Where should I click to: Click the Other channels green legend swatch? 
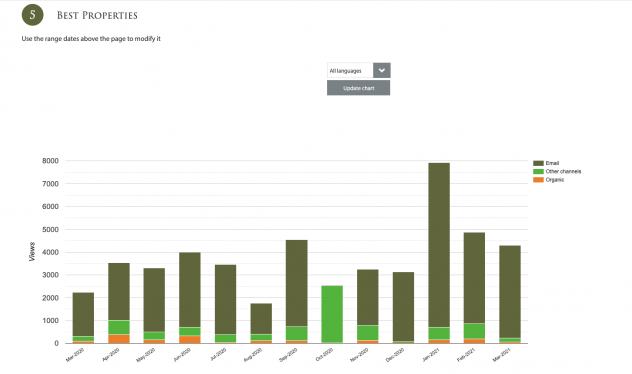click(x=538, y=171)
